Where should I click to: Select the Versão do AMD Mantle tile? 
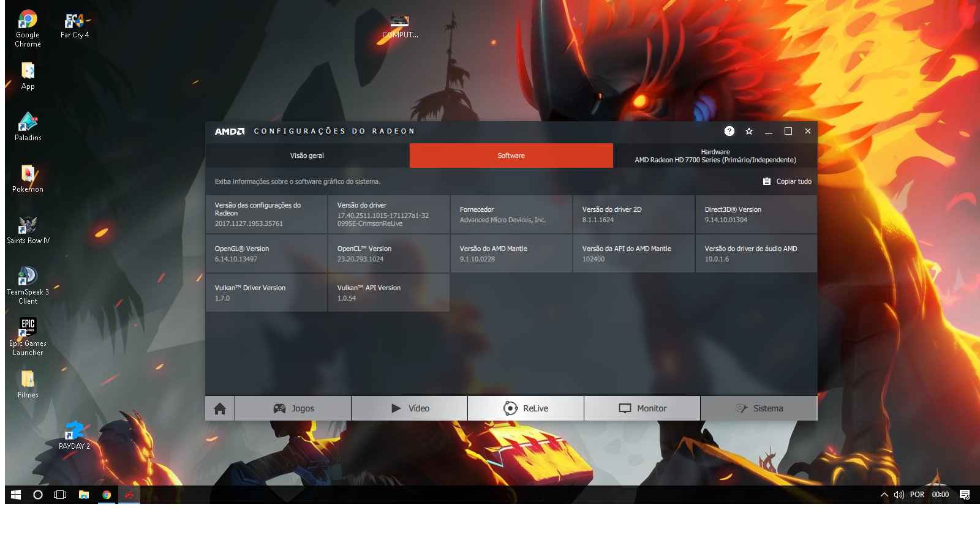point(511,253)
